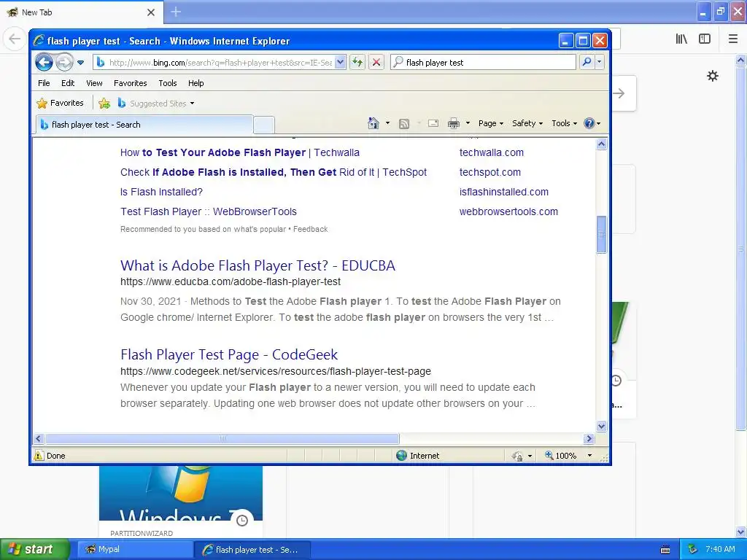Image resolution: width=747 pixels, height=560 pixels.
Task: Click the RSS Feeds icon
Action: click(x=404, y=124)
